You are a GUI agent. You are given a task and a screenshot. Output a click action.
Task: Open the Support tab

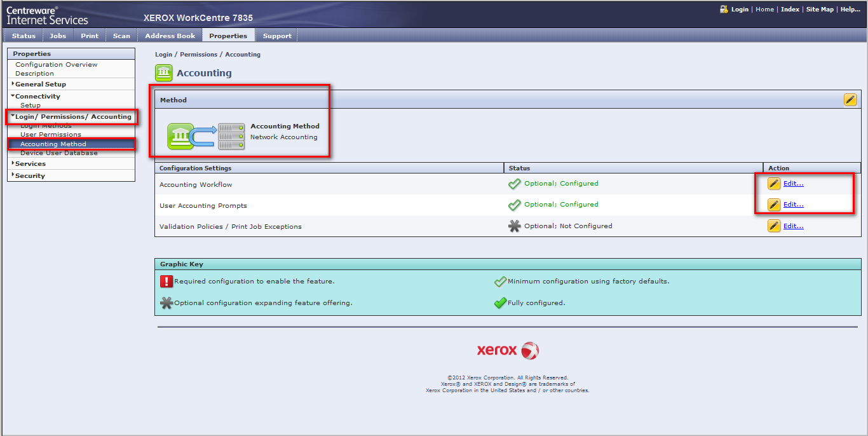(277, 36)
